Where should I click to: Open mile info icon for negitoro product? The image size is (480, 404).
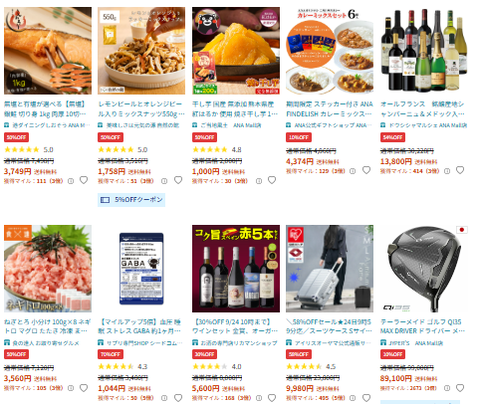tap(71, 388)
